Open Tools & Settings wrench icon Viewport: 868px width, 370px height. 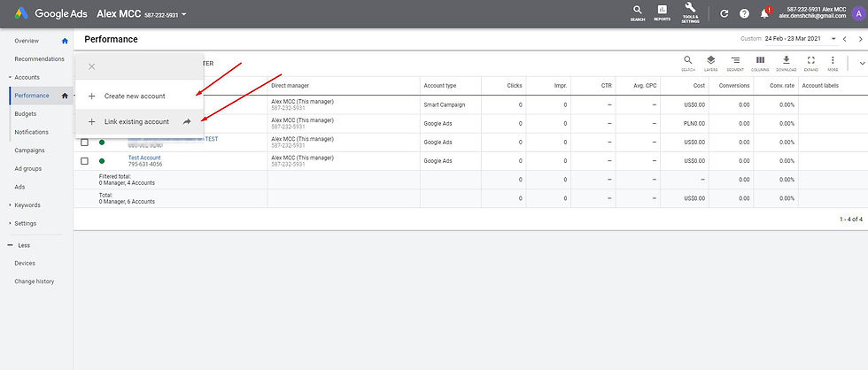(x=690, y=12)
